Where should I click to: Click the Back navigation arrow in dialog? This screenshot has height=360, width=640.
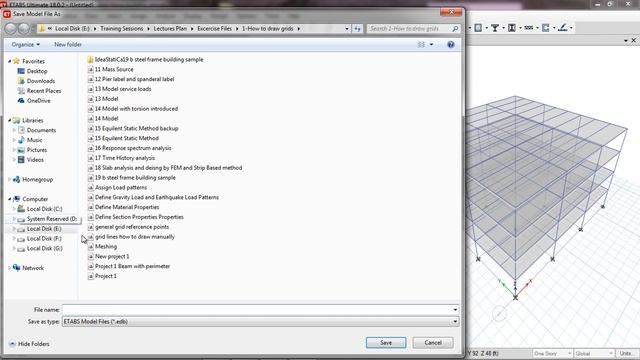[x=11, y=29]
